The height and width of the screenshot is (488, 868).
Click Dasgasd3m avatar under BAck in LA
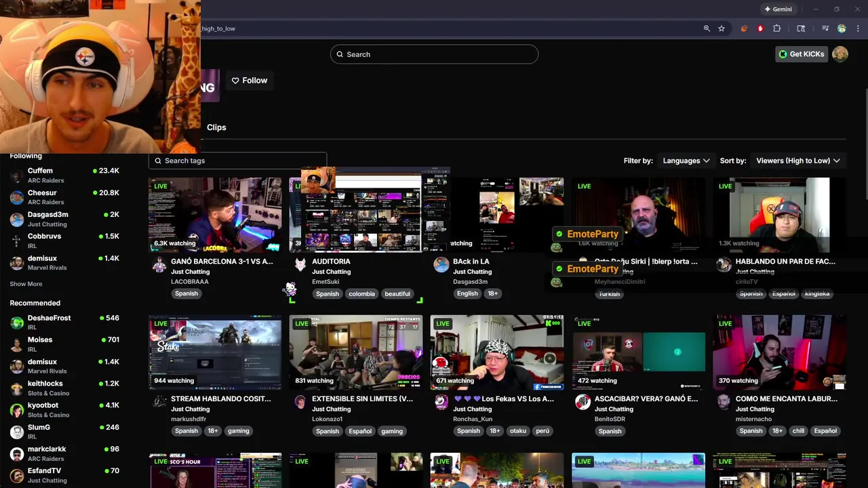point(441,265)
